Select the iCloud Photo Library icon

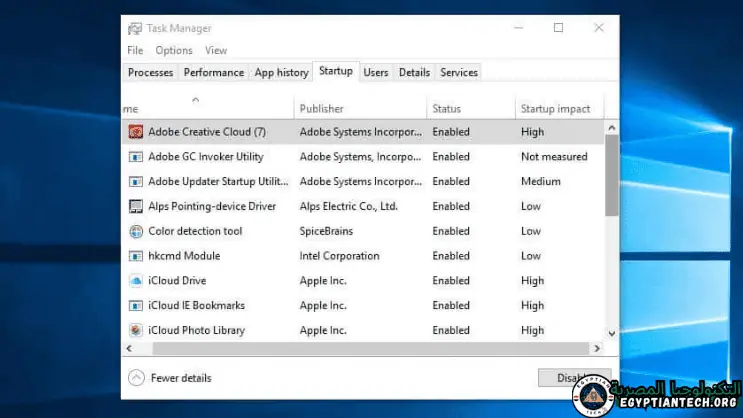pos(136,330)
